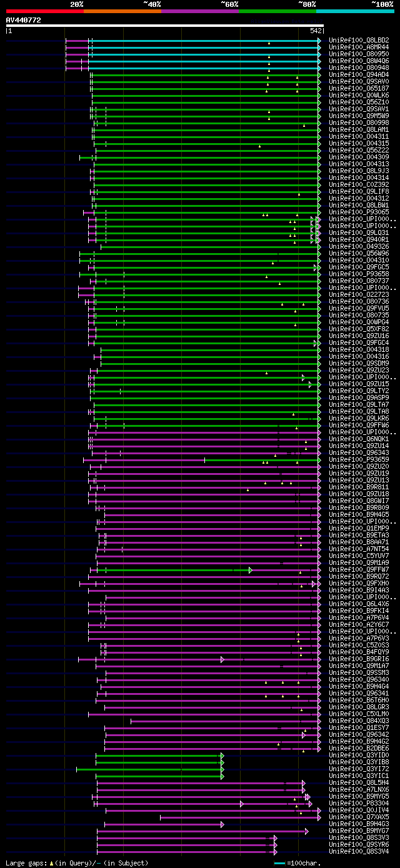Click label UniRef100_Q56W96
Screen dimensions: 400x868
click(x=359, y=254)
